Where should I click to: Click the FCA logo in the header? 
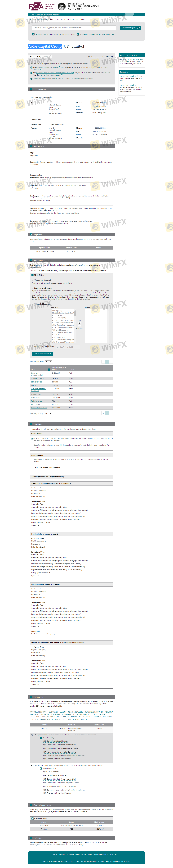coord(42,6)
